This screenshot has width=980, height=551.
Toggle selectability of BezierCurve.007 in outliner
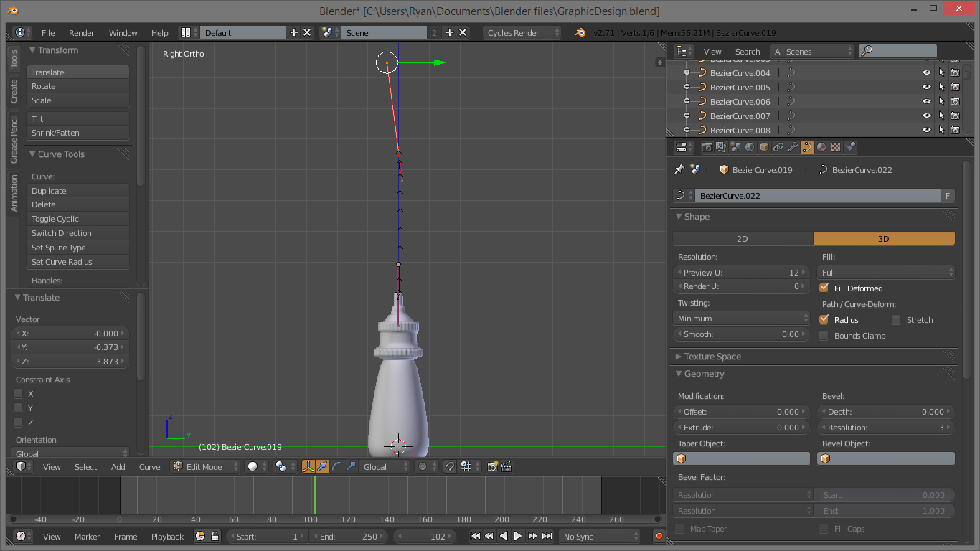point(941,116)
